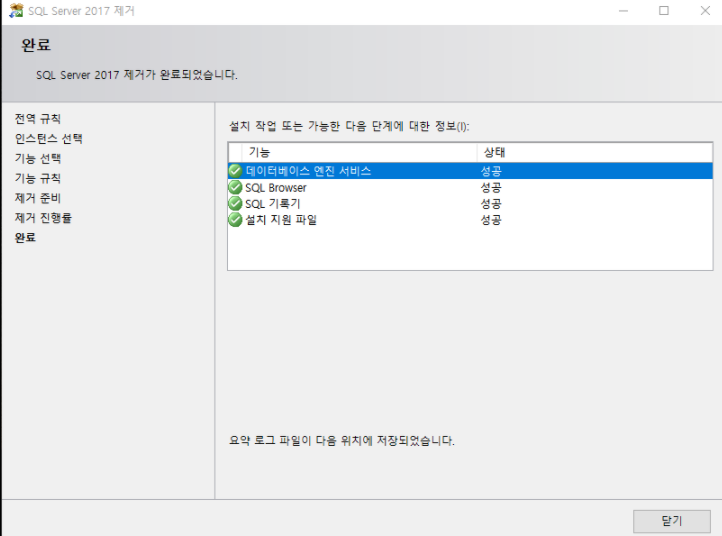Click the 성공 status of SQL 기록기
The image size is (722, 536).
(491, 204)
